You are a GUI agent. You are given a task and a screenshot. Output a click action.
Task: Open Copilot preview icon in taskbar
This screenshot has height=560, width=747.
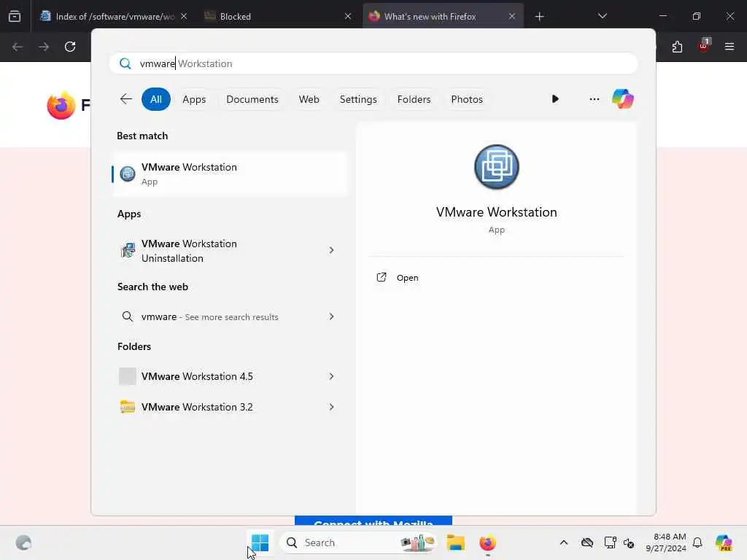pyautogui.click(x=724, y=542)
